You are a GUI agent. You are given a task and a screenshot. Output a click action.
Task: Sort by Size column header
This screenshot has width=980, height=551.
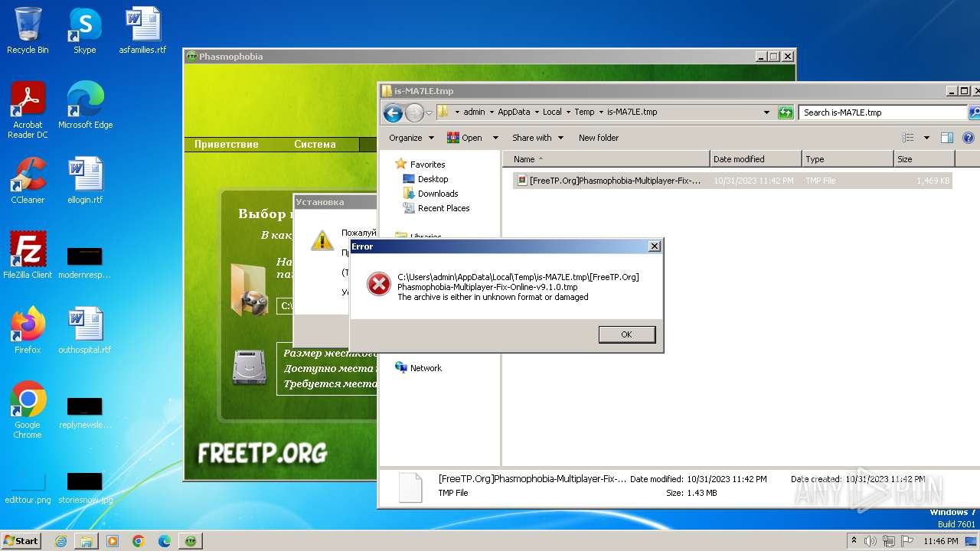tap(925, 159)
